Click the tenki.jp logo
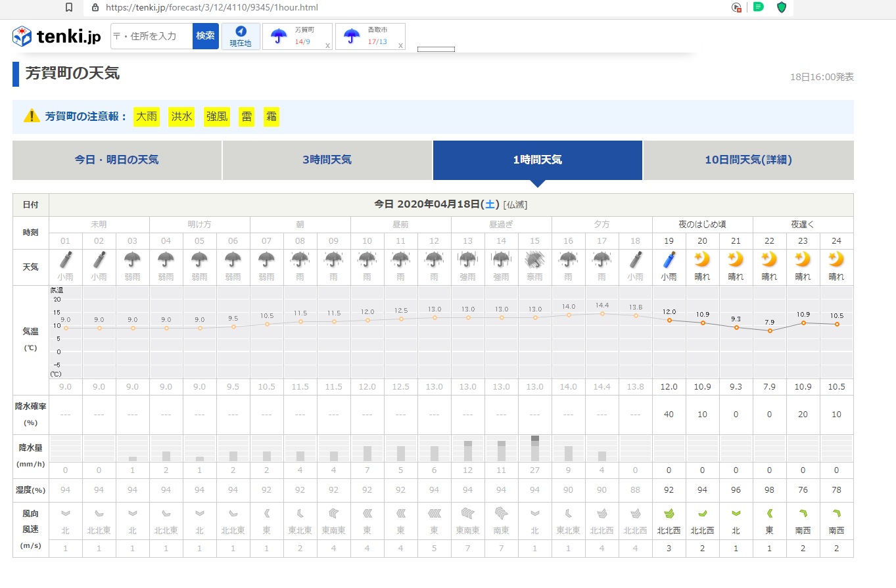 [x=57, y=36]
